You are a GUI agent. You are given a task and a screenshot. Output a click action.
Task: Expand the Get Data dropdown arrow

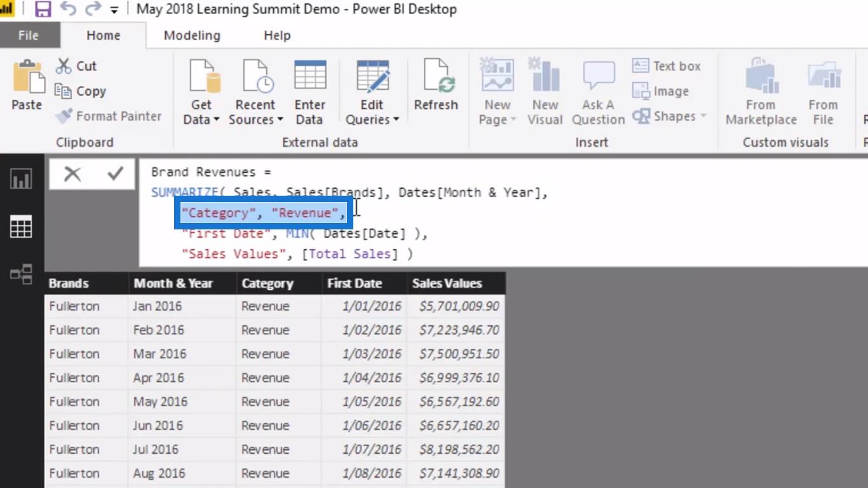216,119
